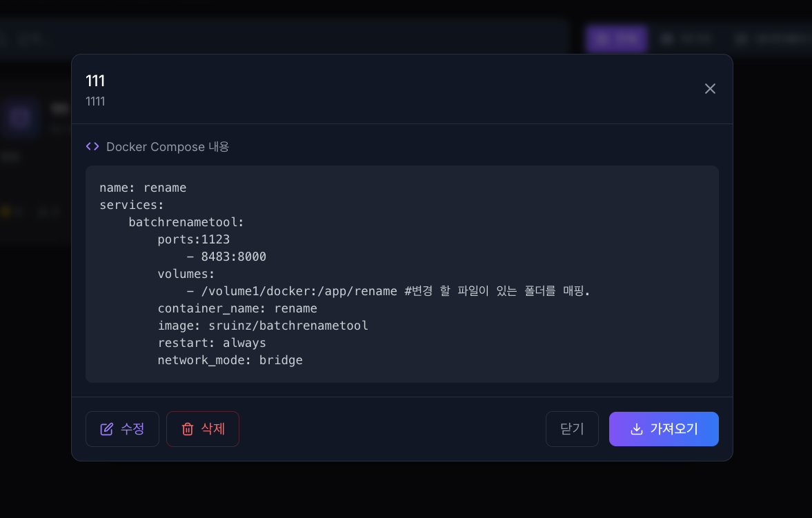Click the pencil icon inside the 수정 button
Viewport: 812px width, 518px height.
tap(106, 428)
